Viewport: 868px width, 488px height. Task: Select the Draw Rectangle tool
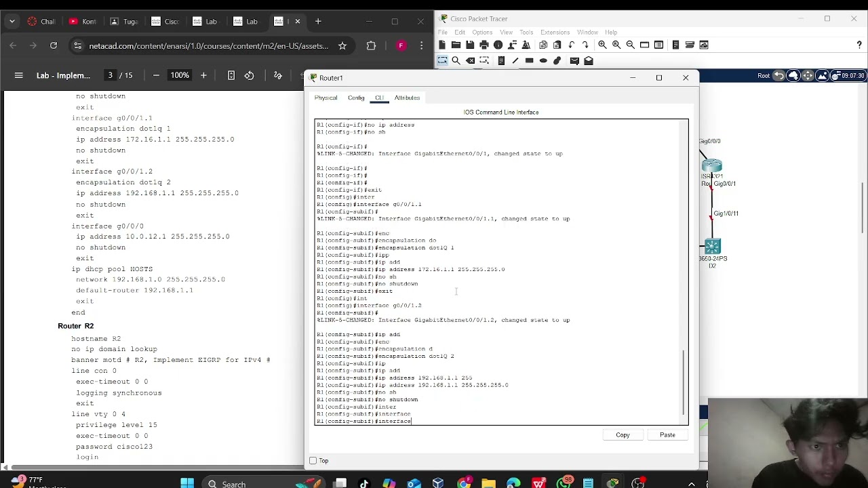coord(529,60)
